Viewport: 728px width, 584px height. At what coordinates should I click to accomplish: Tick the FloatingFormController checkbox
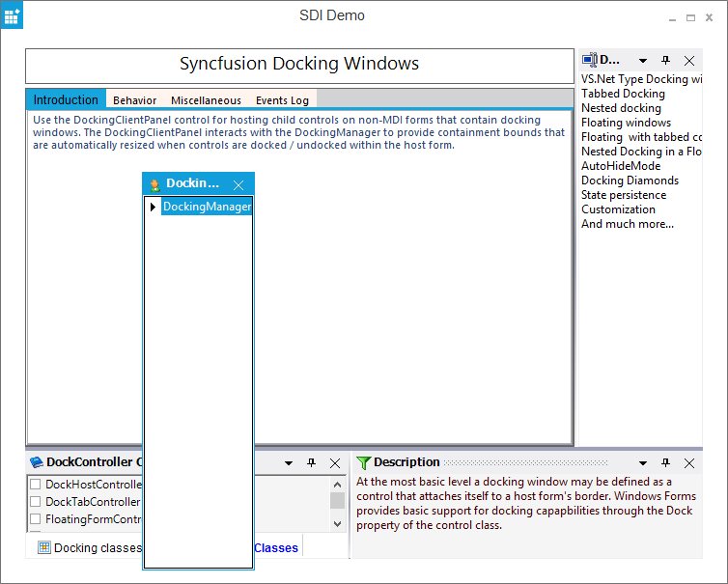36,519
